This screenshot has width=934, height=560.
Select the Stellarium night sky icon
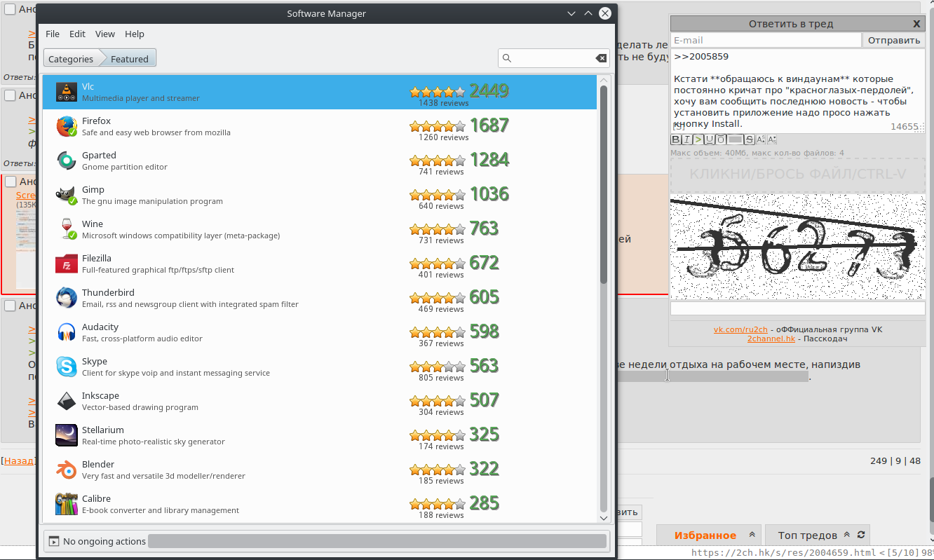[x=67, y=436]
